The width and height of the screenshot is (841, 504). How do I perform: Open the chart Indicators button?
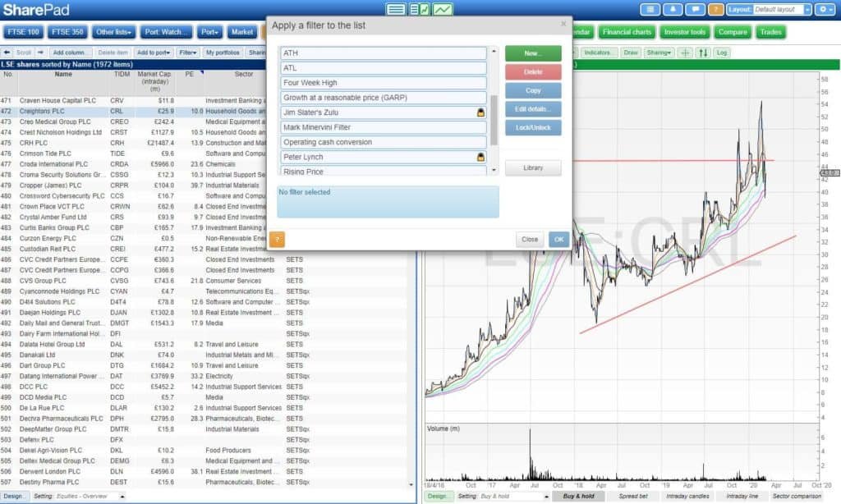pos(598,53)
